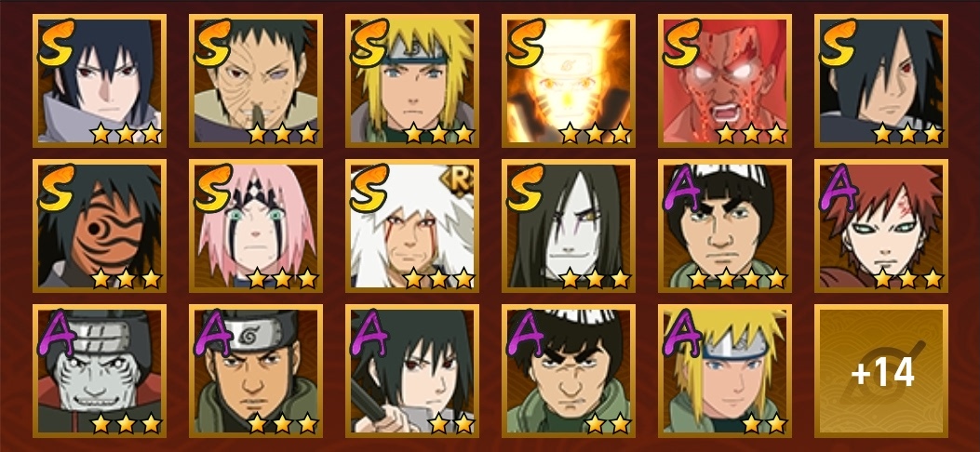Choose the red-skinned character with glowing white eyes
Screen dimensions: 980x452
(724, 81)
